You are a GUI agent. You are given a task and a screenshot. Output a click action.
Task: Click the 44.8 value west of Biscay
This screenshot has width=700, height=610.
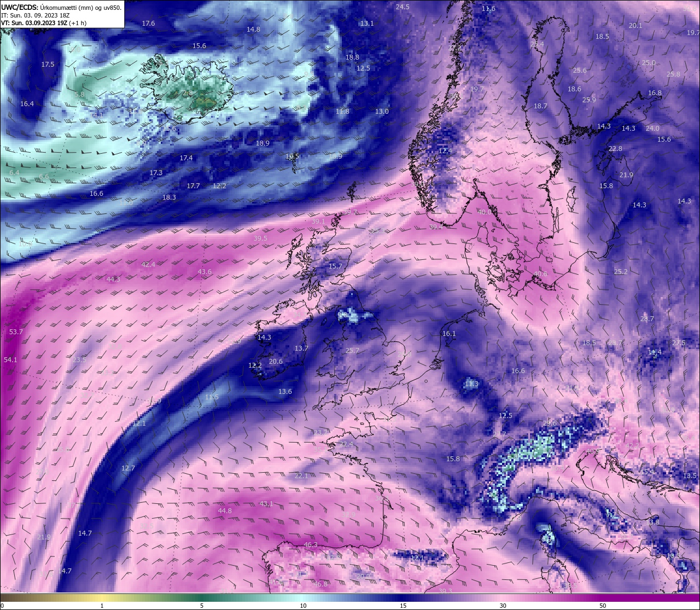[x=225, y=511]
